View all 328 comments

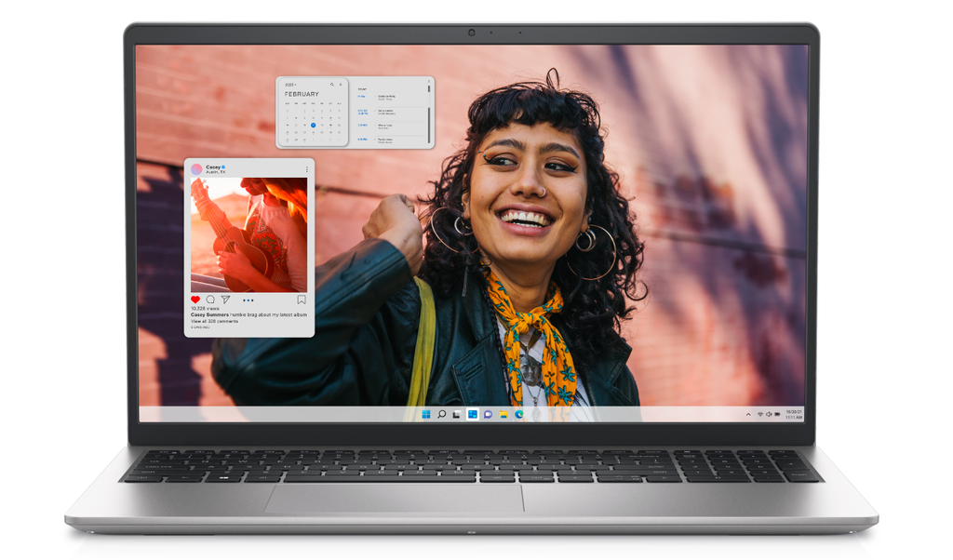(x=215, y=321)
